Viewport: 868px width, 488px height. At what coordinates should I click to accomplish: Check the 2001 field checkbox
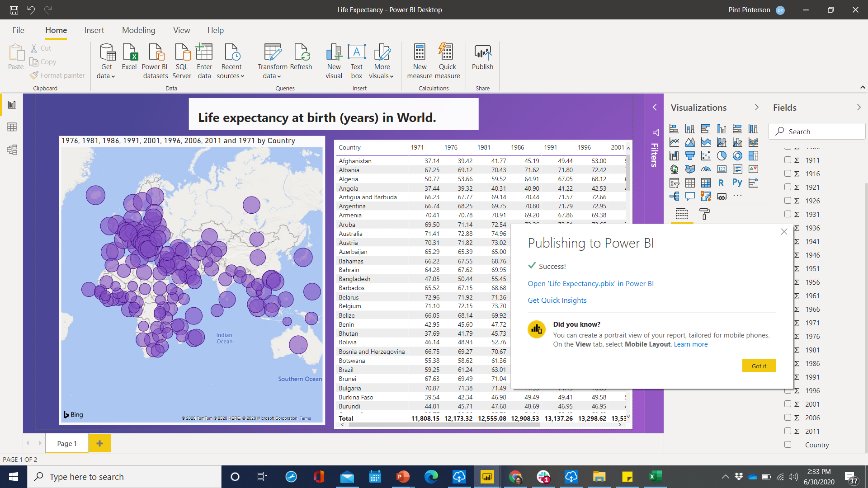[x=788, y=404]
